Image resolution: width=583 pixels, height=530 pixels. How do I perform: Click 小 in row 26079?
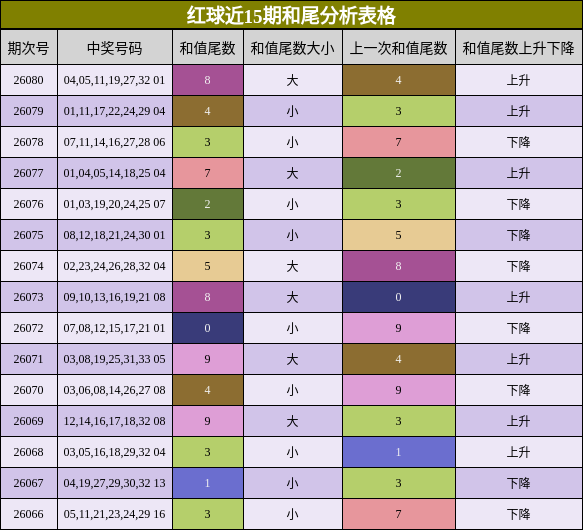pyautogui.click(x=293, y=111)
